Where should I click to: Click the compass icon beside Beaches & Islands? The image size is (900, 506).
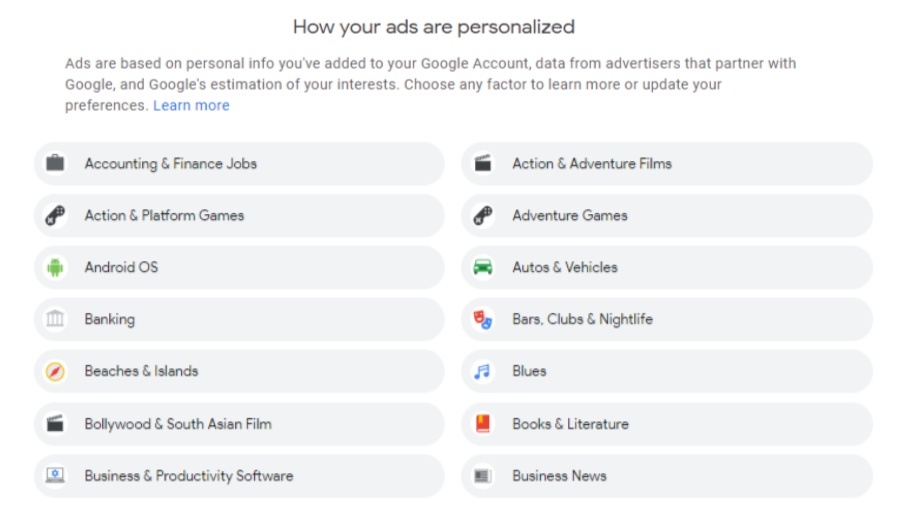click(x=55, y=371)
